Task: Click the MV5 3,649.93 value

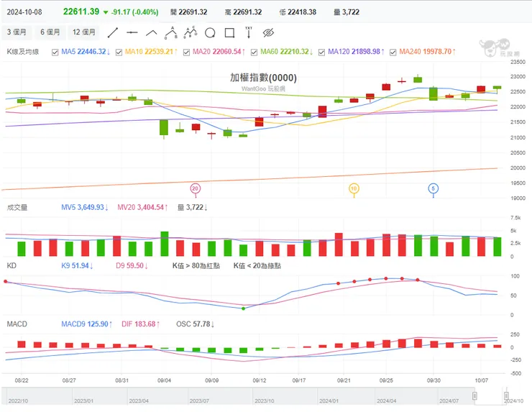Action: tap(85, 207)
